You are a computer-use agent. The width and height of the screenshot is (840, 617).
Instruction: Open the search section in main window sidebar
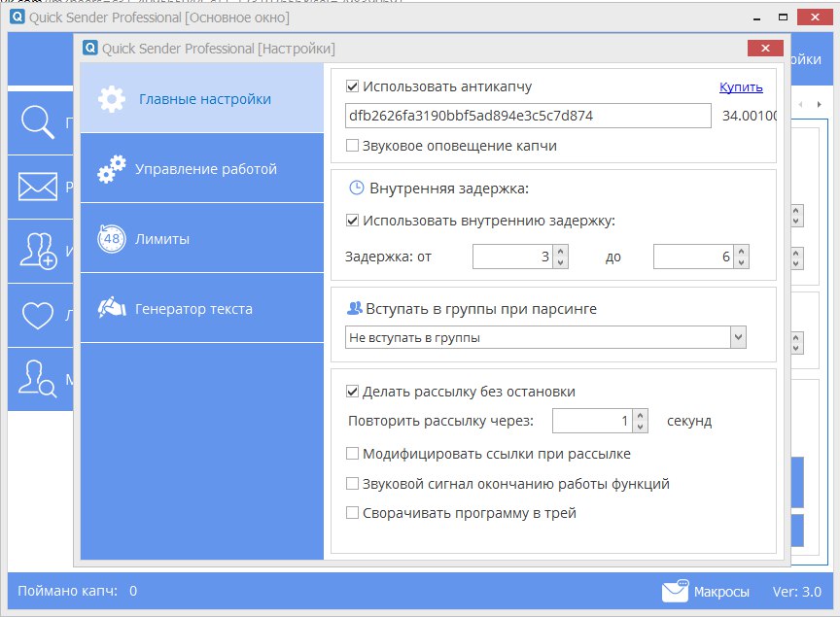click(x=40, y=122)
